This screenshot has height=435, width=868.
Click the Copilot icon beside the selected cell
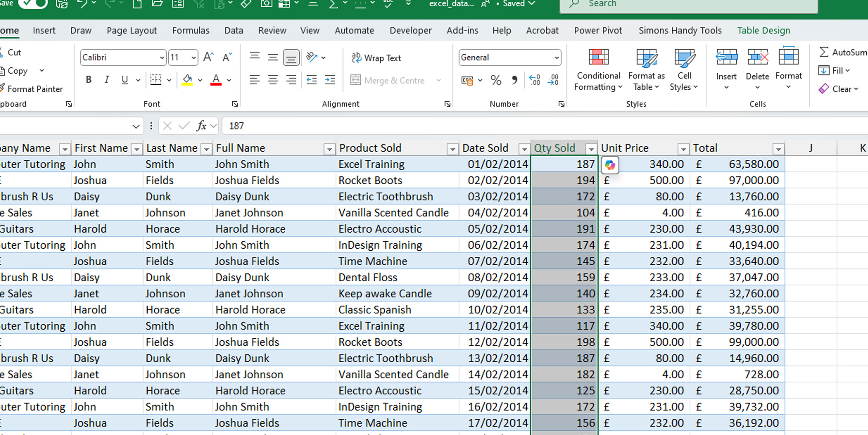[609, 165]
